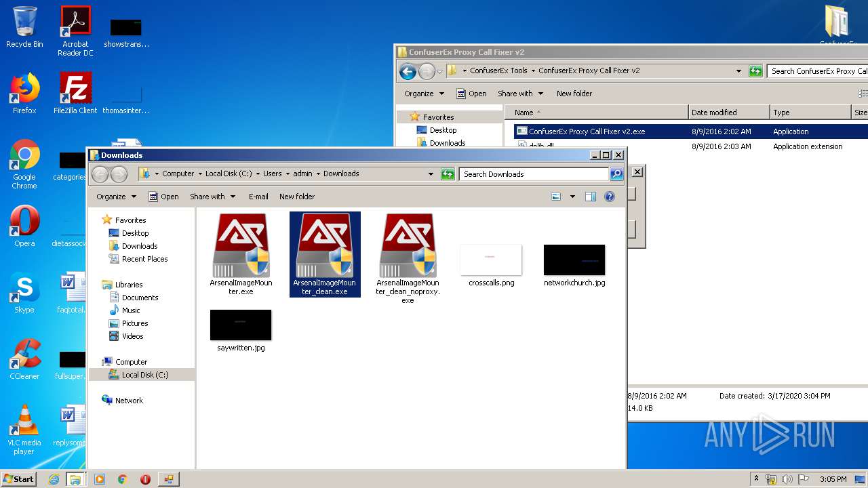
Task: Select crosscalls.png thumbnail
Action: click(491, 266)
